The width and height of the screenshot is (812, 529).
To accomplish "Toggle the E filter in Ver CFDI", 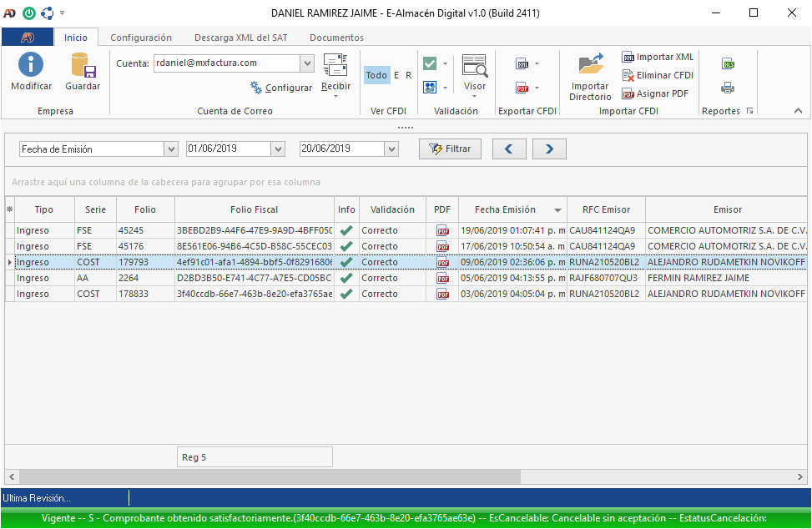I will (396, 75).
